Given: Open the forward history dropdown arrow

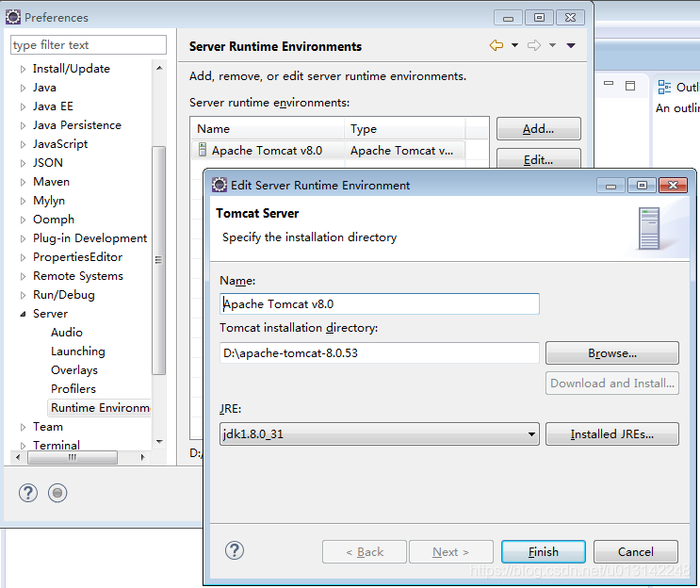Looking at the screenshot, I should point(552,45).
